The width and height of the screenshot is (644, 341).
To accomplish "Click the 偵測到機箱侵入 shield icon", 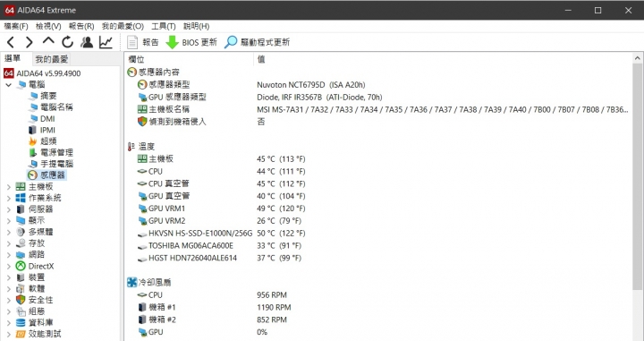I will click(142, 122).
